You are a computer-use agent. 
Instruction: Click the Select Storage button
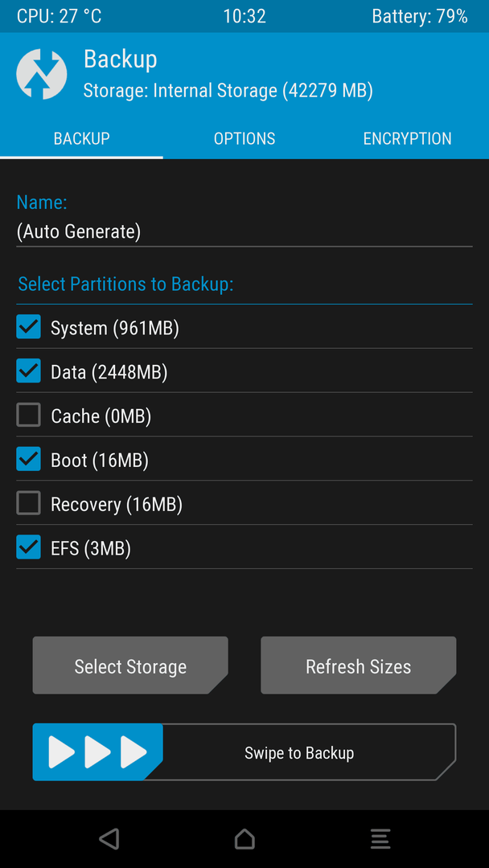point(130,665)
